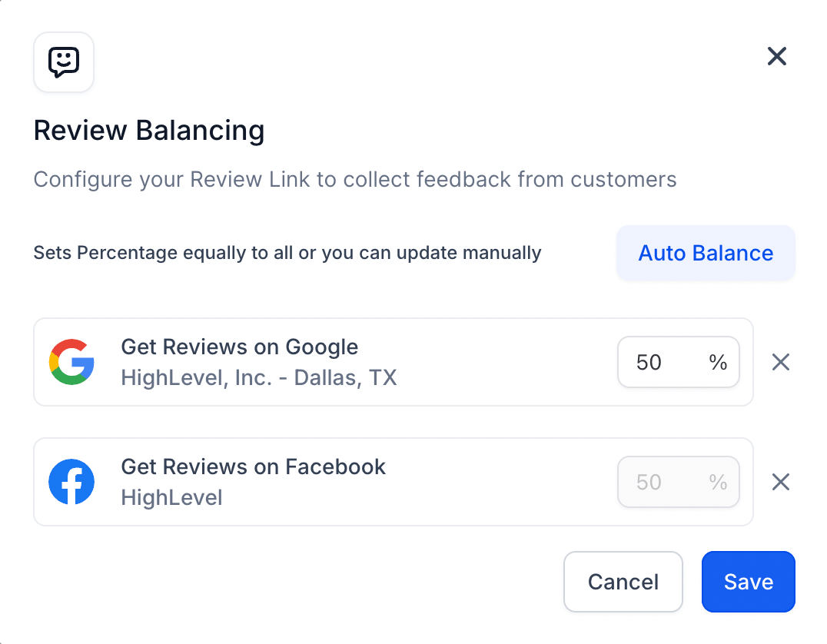Image resolution: width=827 pixels, height=644 pixels.
Task: Close the Review Balancing dialog
Action: pyautogui.click(x=777, y=56)
